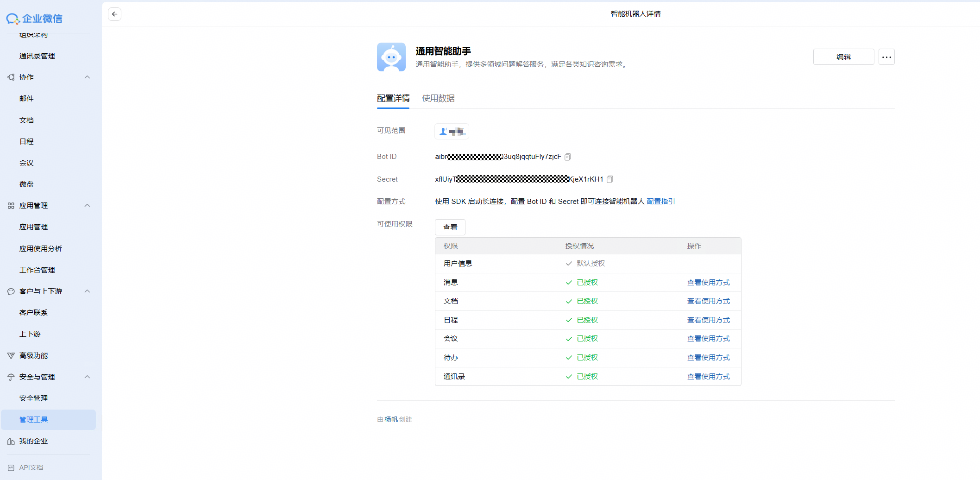This screenshot has height=480, width=980.
Task: Select 管理工具 in the sidebar
Action: 48,420
